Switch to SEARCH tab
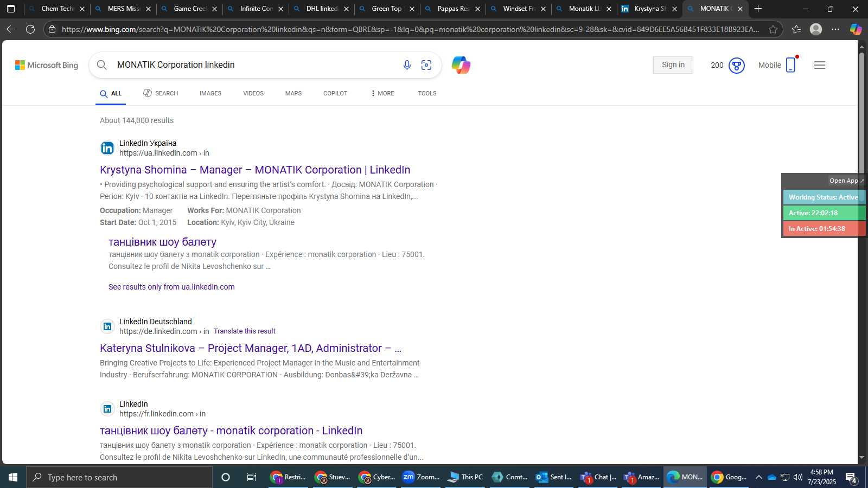The width and height of the screenshot is (868, 488). coord(161,93)
